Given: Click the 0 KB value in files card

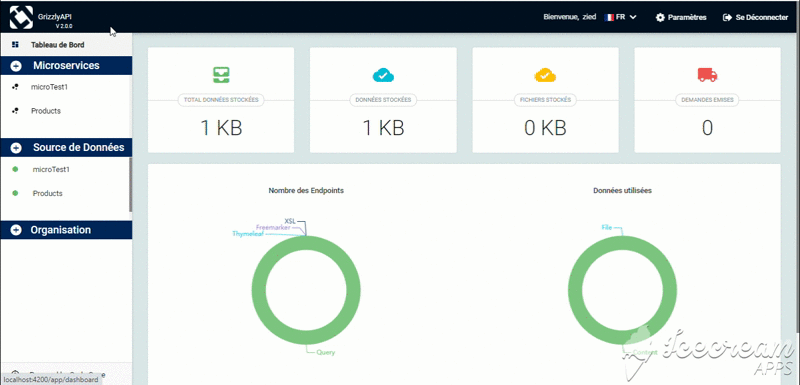Looking at the screenshot, I should (x=545, y=128).
